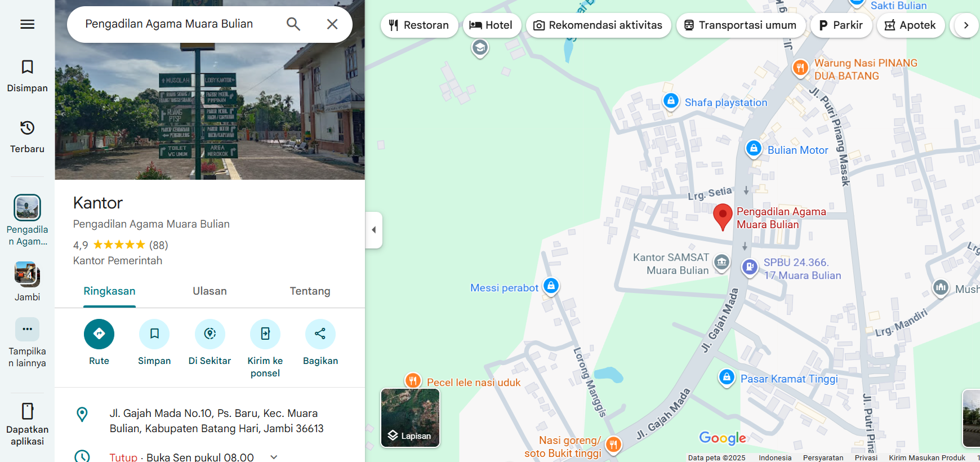Click Dapatkan aplikasi phone icon
Screen dimensions: 980x462
click(x=27, y=411)
